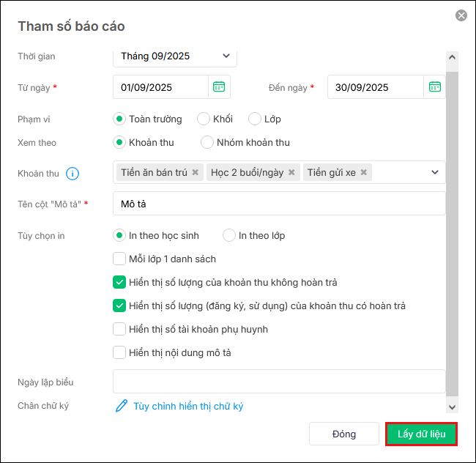Click the Khoản thu info icon
476x463 pixels.
coord(72,174)
